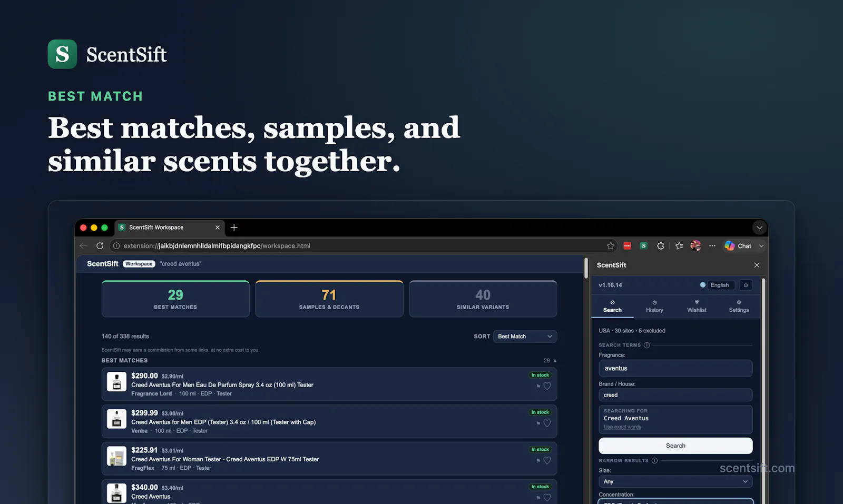Screen dimensions: 843x504
Task: Click the Use exact words link
Action: [x=622, y=427]
